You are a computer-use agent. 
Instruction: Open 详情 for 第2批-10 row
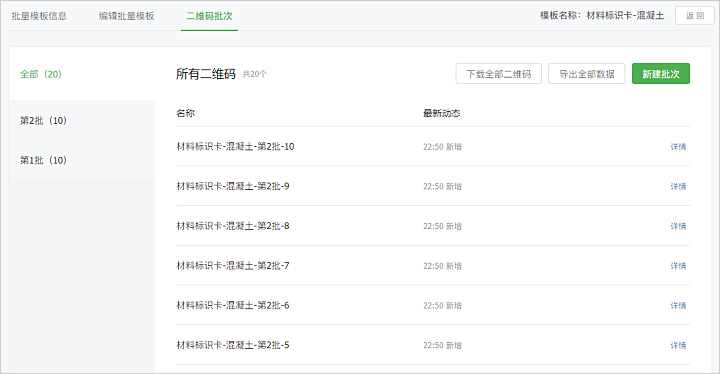coord(678,147)
